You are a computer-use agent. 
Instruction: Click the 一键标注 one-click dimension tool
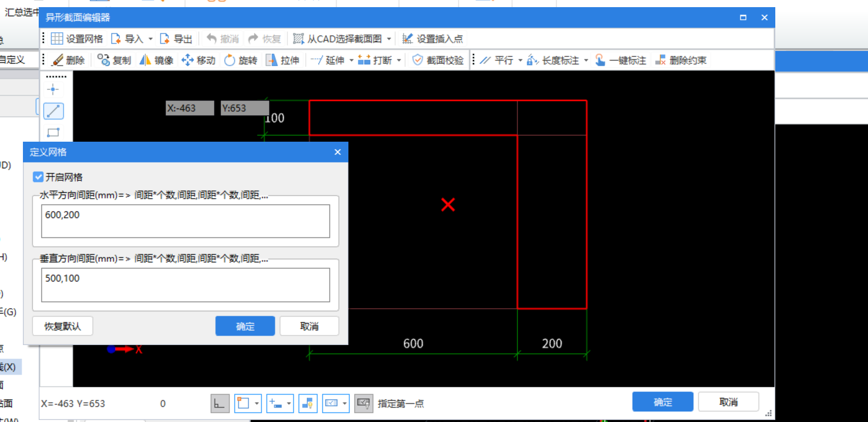(x=620, y=60)
